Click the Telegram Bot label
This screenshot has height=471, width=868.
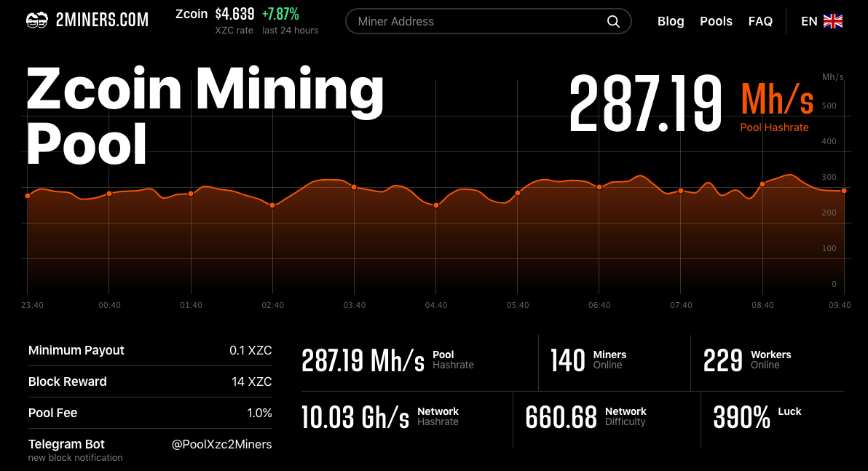pos(66,444)
